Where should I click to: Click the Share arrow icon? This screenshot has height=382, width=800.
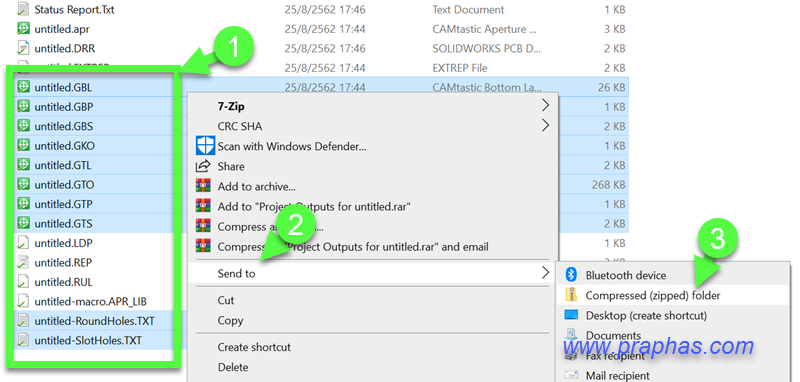point(204,166)
